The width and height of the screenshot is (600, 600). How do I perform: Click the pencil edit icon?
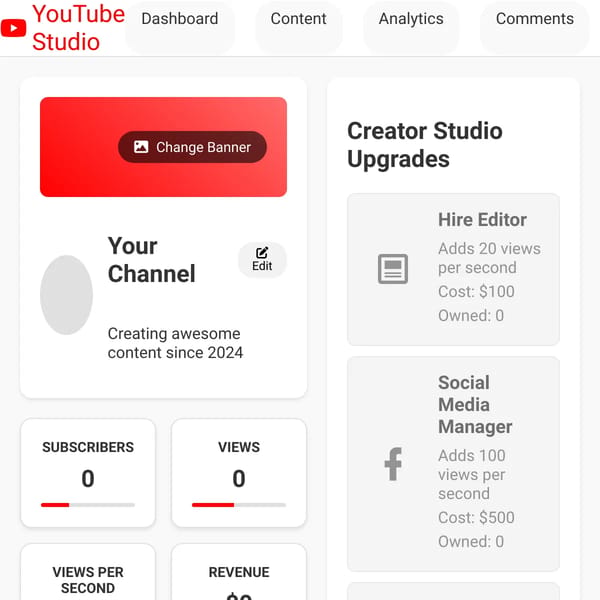coord(262,253)
